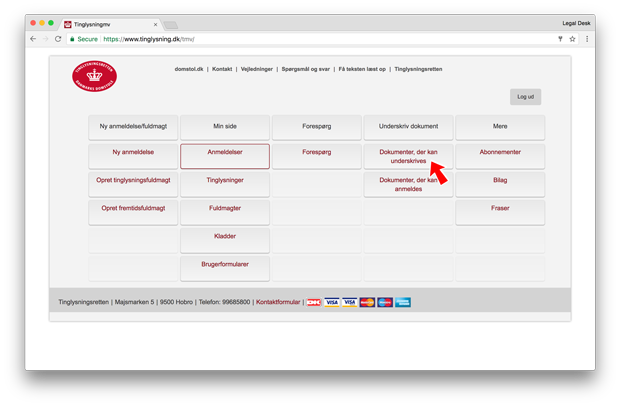Open the Ny anmeldelse/fuldmagt menu header

(x=133, y=127)
